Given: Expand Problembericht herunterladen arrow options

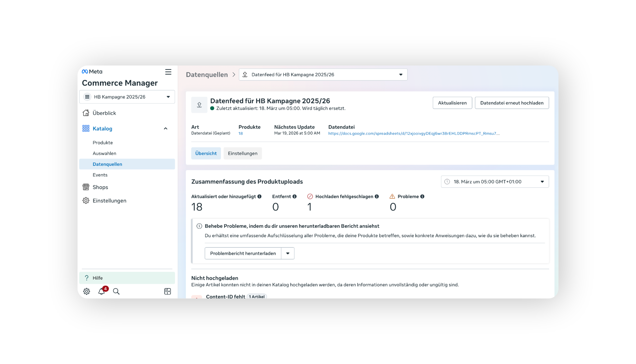Looking at the screenshot, I should 288,253.
